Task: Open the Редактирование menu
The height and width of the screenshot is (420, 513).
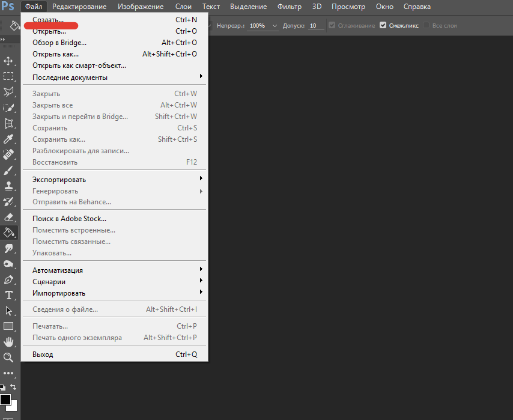Action: (79, 7)
